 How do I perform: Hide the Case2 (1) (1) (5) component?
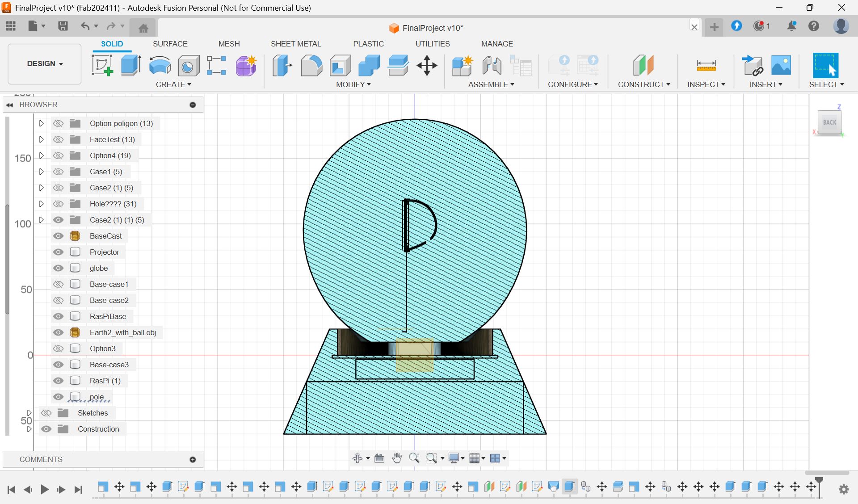click(x=58, y=220)
